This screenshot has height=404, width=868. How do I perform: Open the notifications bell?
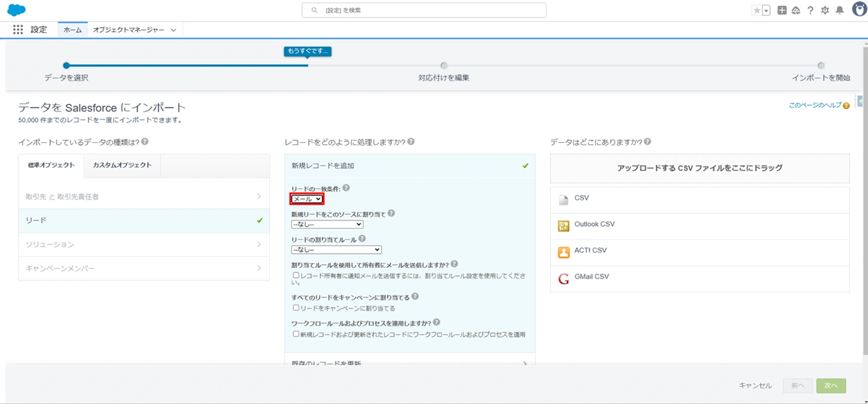(840, 10)
